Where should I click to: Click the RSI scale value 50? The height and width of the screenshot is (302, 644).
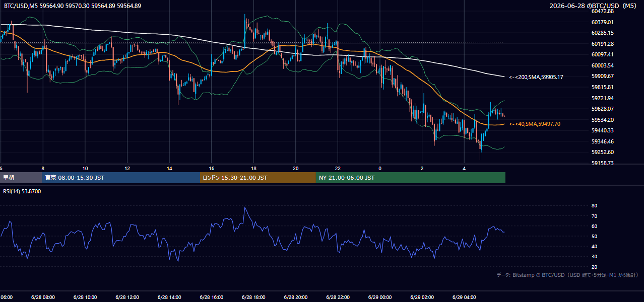tap(594, 236)
